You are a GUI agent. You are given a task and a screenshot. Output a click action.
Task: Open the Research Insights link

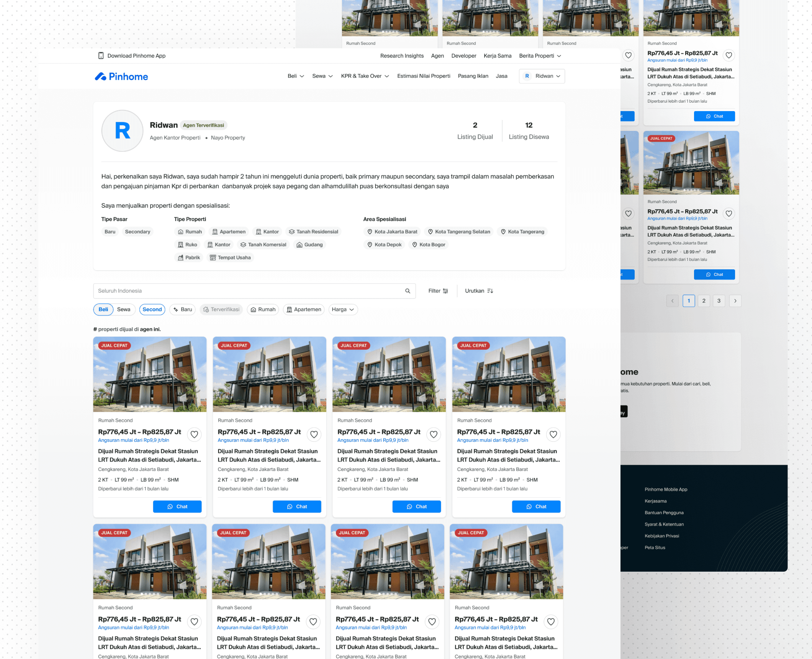pos(402,56)
